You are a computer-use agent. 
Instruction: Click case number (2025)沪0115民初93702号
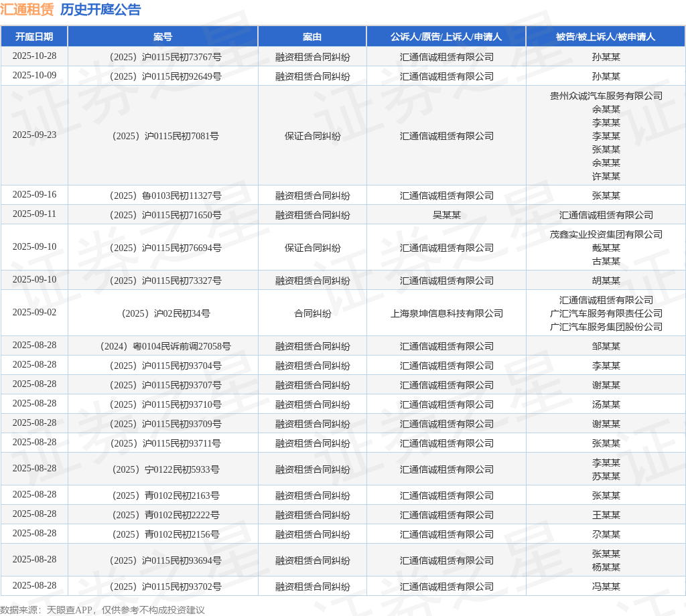(x=165, y=587)
